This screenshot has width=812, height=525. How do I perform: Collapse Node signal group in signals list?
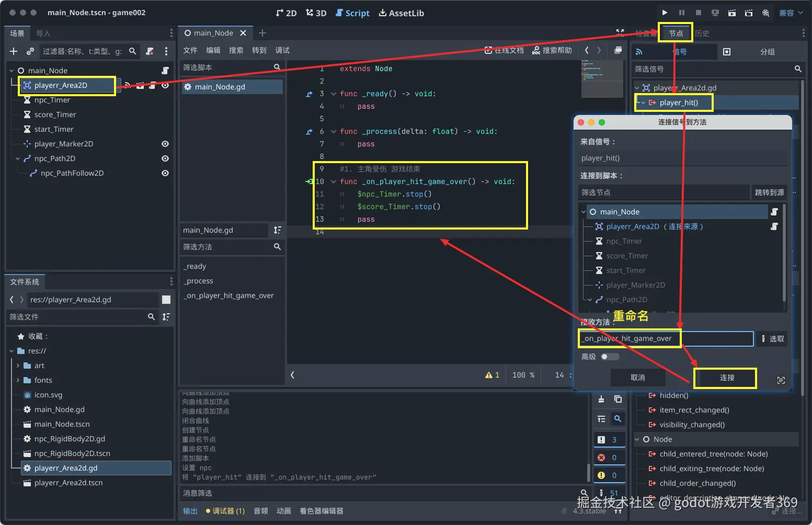637,439
